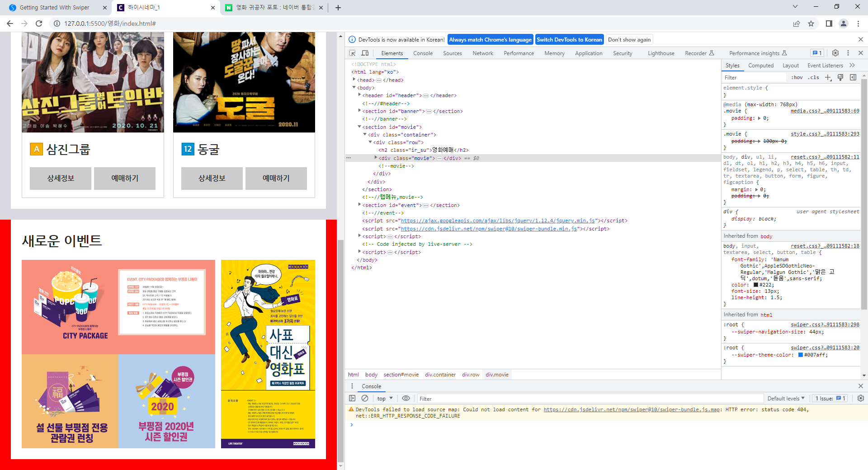Click new style rule plus icon
The height and width of the screenshot is (470, 868).
pyautogui.click(x=828, y=78)
